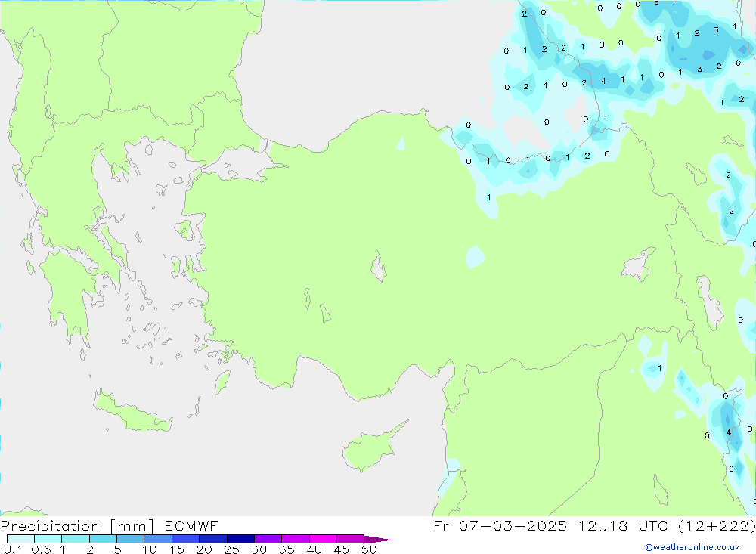Click the '35' legend scale label
Screen dimensions: 756x554
(287, 549)
